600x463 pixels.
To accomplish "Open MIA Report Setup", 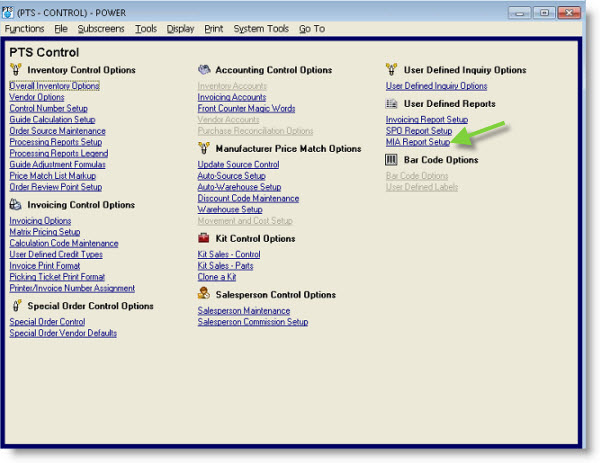I will click(x=418, y=142).
